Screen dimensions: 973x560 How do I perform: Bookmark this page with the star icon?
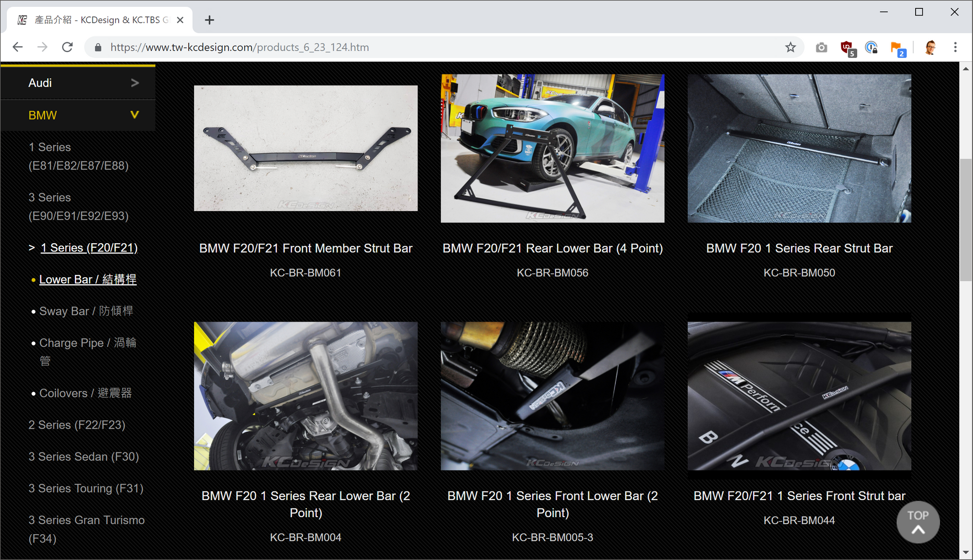tap(791, 47)
